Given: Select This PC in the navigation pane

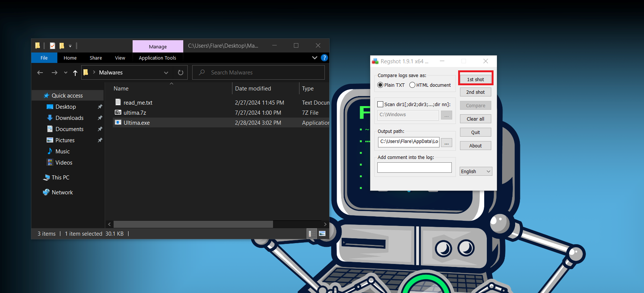Looking at the screenshot, I should (60, 177).
